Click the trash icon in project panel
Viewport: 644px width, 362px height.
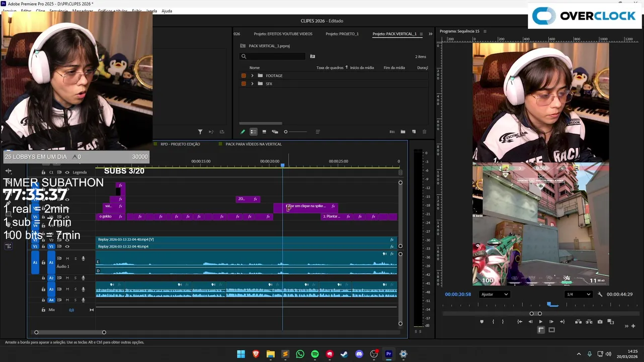(x=424, y=132)
